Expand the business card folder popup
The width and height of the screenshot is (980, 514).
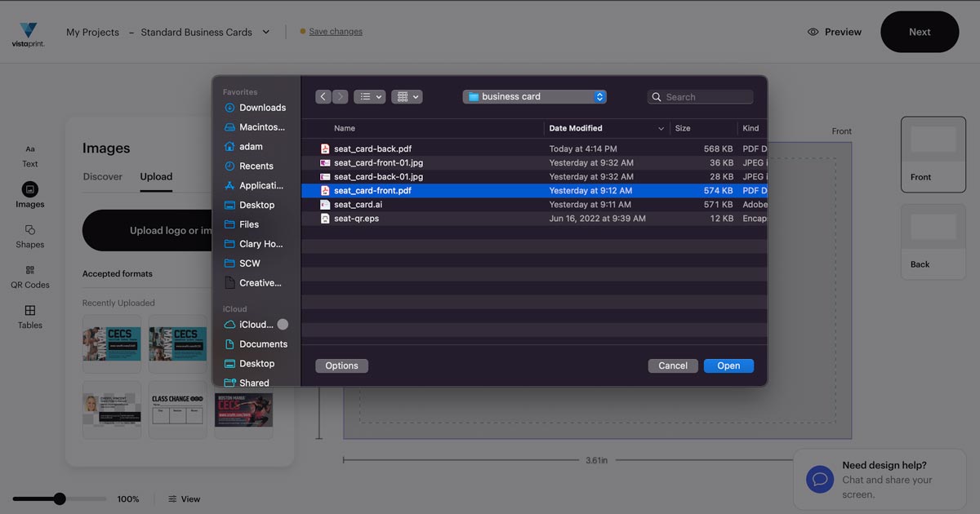tap(599, 96)
